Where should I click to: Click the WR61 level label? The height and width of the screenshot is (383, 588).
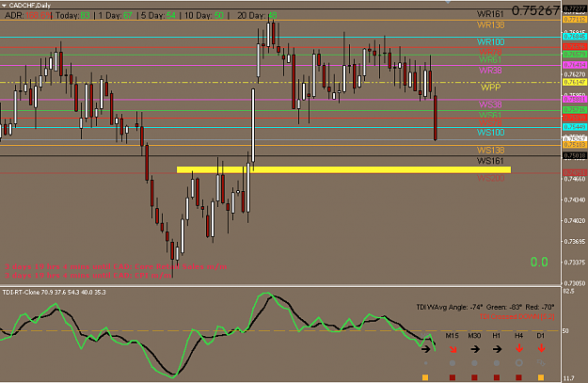(x=490, y=60)
